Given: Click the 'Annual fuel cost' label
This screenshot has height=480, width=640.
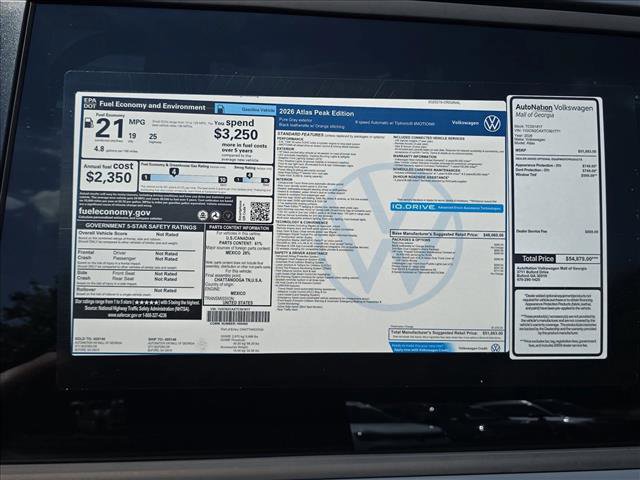Looking at the screenshot, I should point(109,166).
